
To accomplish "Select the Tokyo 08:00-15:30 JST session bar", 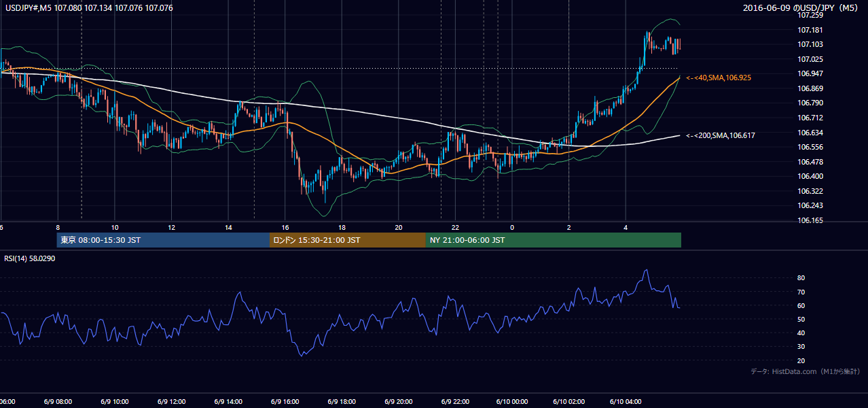I will pyautogui.click(x=163, y=240).
